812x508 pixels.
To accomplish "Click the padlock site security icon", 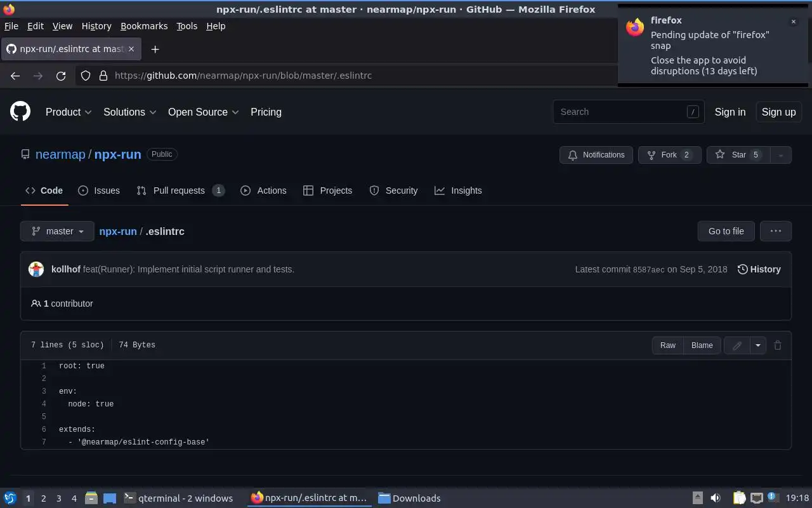I will click(103, 76).
